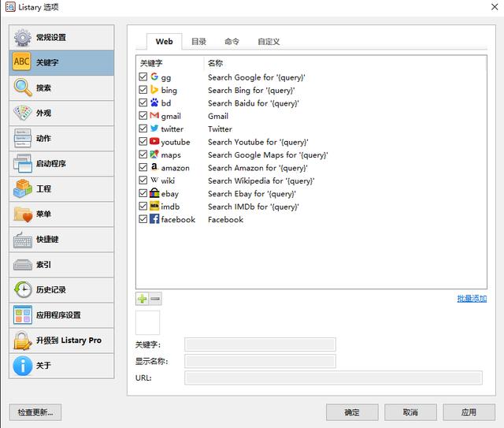
Task: Click the 取消 button
Action: coord(410,412)
